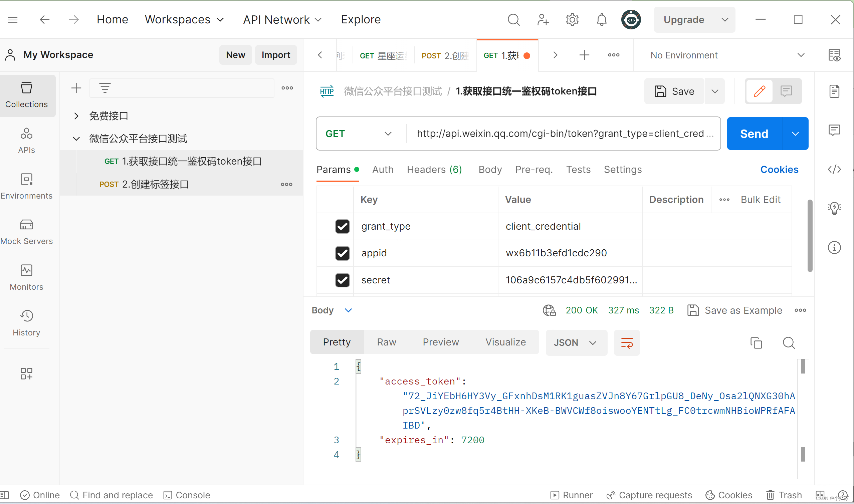Open the environment quick look icon

pos(834,55)
